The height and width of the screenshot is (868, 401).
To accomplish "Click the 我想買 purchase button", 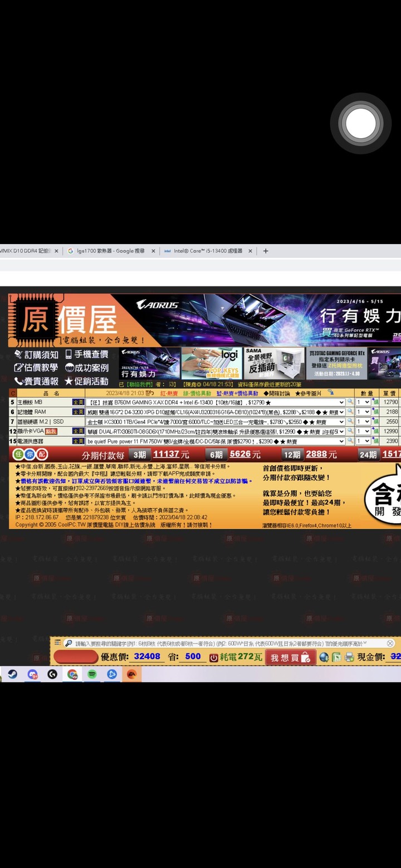I will click(291, 657).
